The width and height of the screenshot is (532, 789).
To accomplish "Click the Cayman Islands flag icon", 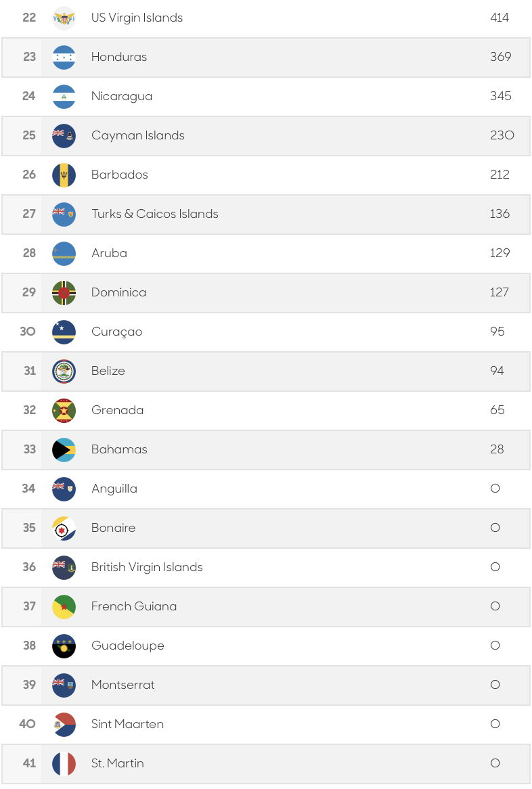I will tap(64, 136).
